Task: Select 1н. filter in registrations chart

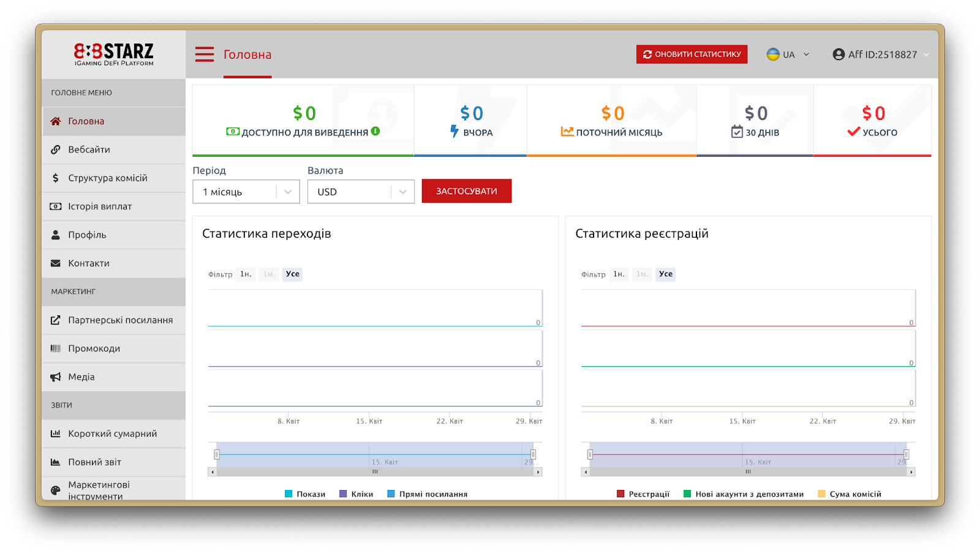Action: click(x=619, y=274)
